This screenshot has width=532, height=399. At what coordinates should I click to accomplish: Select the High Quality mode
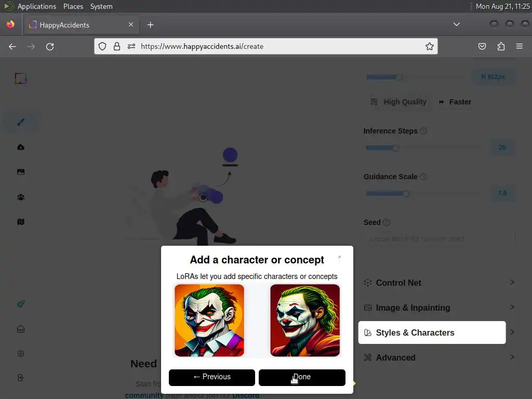point(398,102)
